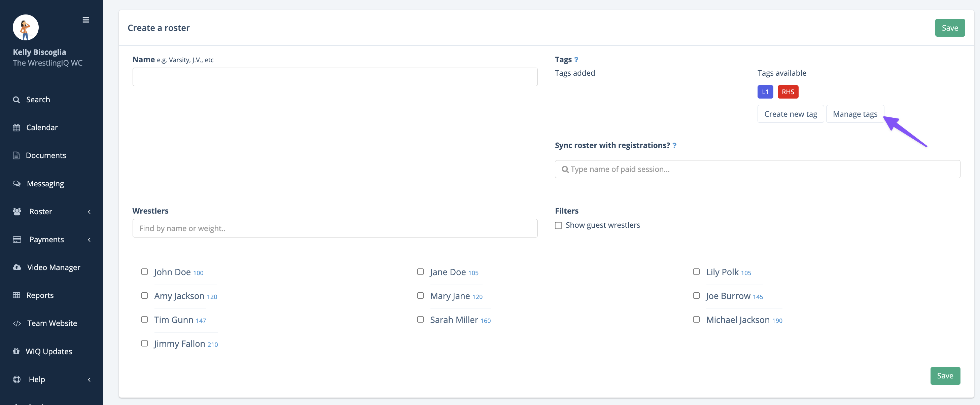Open the Tags help question mark
The image size is (980, 405).
click(576, 60)
